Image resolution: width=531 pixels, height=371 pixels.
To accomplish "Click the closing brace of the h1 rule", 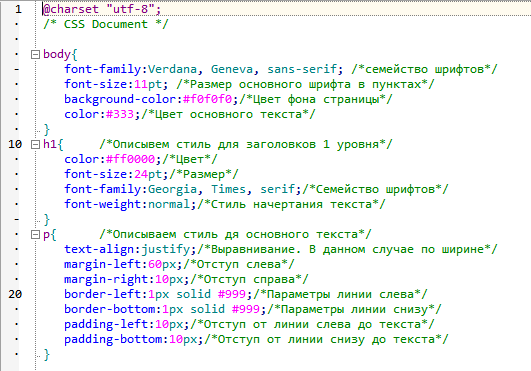I will [47, 219].
